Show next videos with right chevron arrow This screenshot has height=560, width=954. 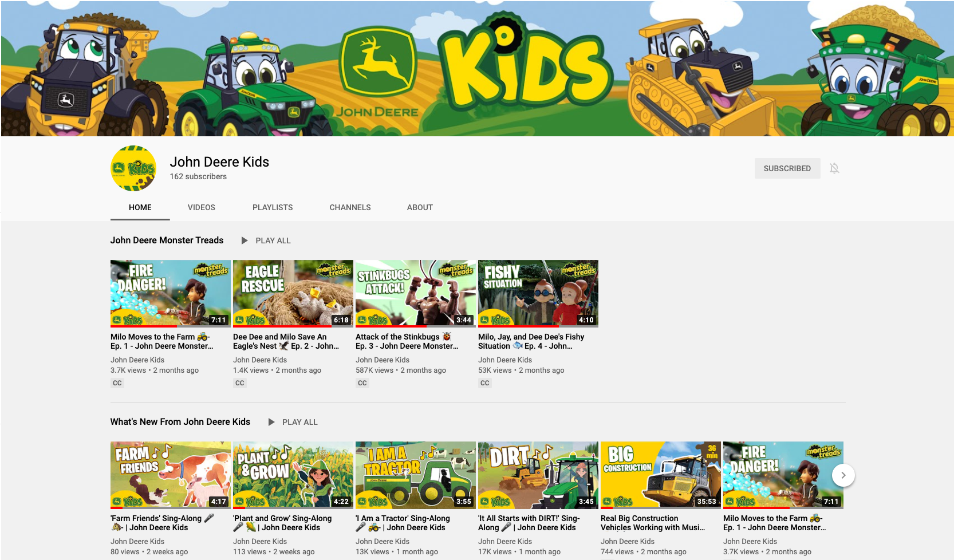click(843, 475)
